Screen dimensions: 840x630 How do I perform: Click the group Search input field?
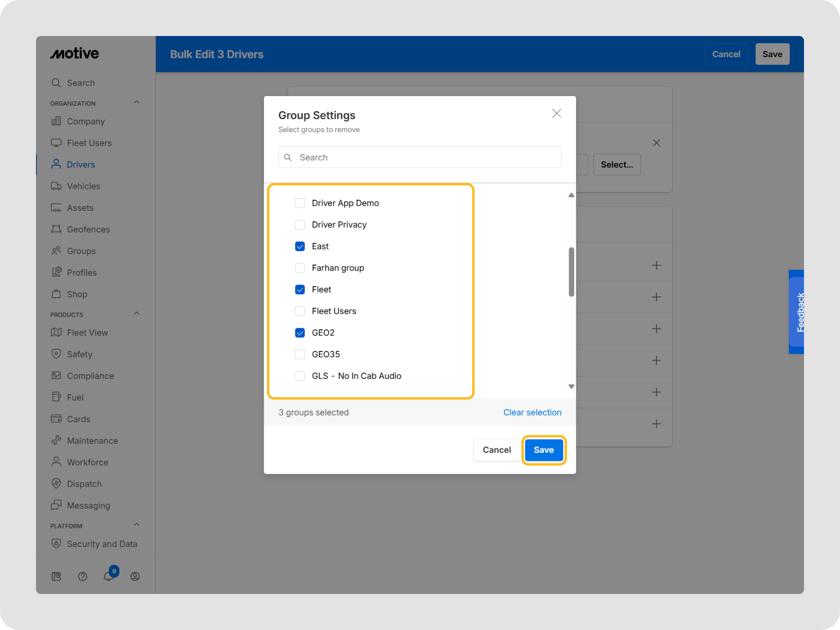(420, 157)
